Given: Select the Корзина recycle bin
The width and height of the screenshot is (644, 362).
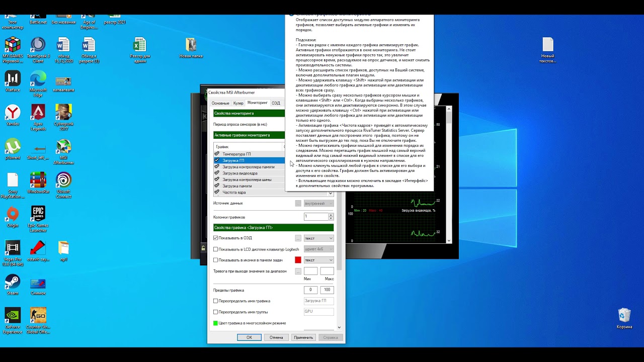Looking at the screenshot, I should 624,318.
